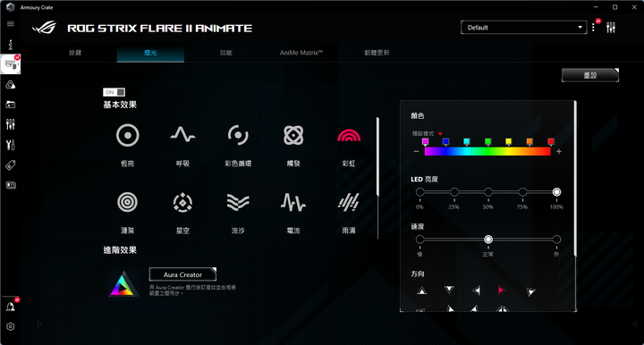The width and height of the screenshot is (644, 345).
Task: Launch Aura Creator button
Action: click(x=182, y=274)
